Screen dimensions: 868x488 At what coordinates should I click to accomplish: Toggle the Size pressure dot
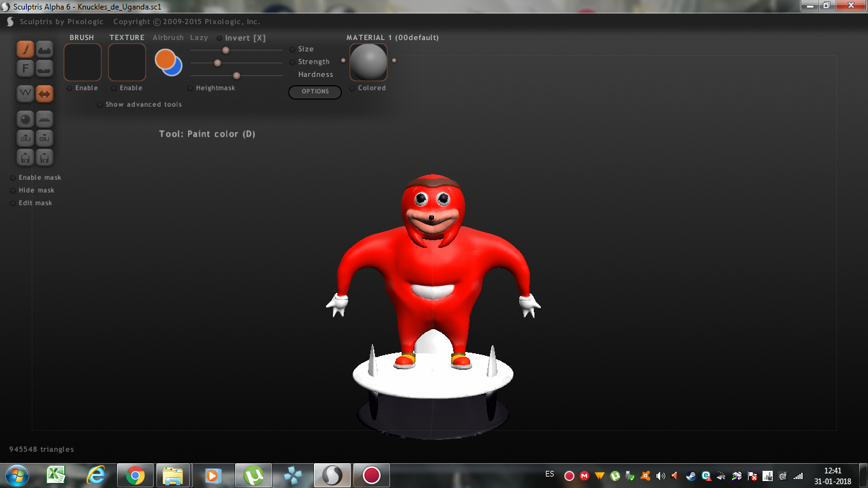click(292, 50)
